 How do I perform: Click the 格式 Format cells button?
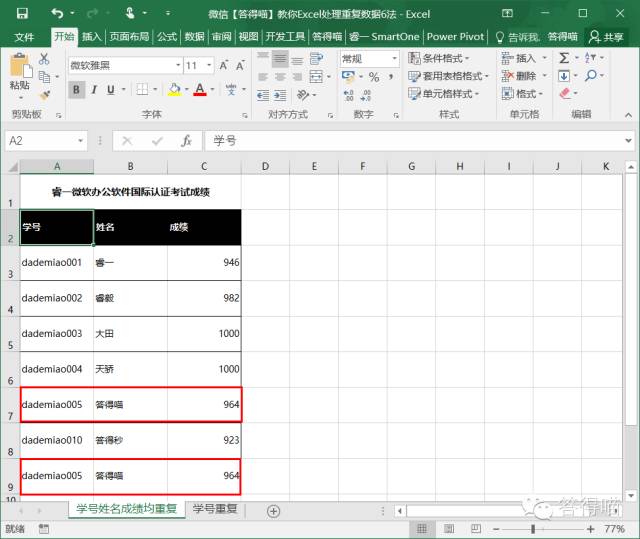tap(522, 94)
